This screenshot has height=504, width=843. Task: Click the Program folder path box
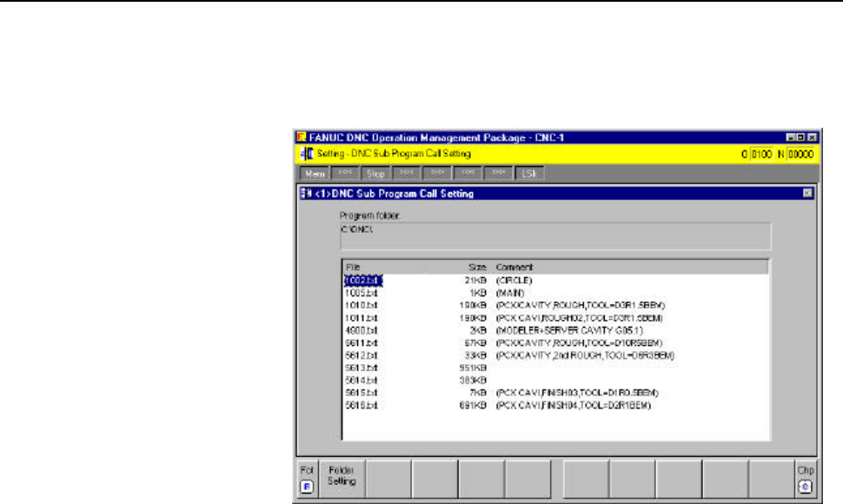click(x=555, y=236)
